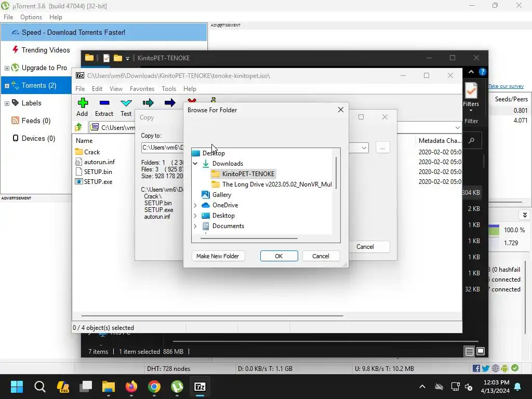Screen dimensions: 532x399
Task: Click the green Add icon in 7-Zip toolbar
Action: [83, 103]
